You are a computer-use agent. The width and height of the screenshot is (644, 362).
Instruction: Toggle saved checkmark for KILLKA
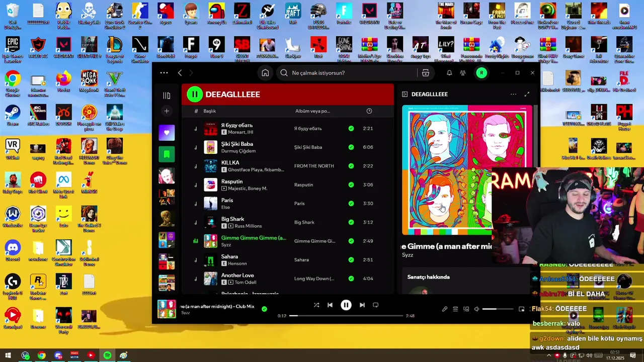[x=351, y=166]
